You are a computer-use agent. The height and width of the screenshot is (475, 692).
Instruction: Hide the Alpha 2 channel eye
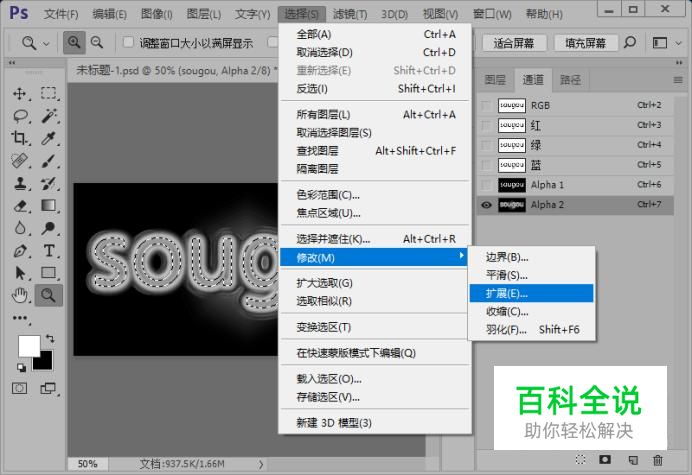pyautogui.click(x=486, y=205)
